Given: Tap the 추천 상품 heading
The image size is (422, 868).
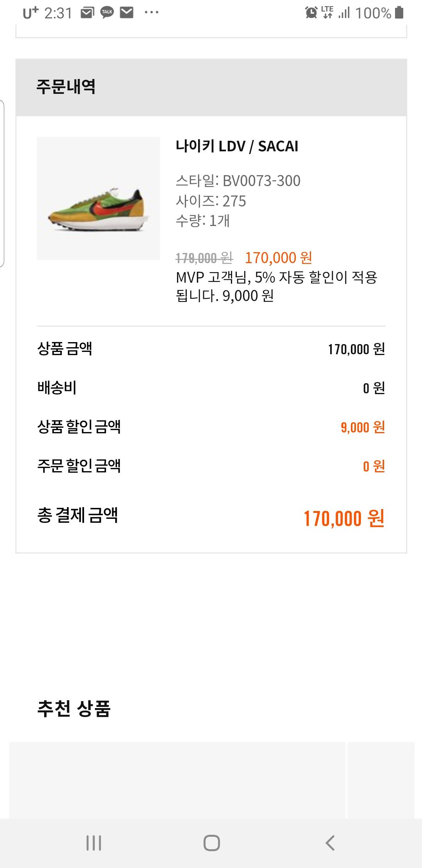Looking at the screenshot, I should point(74,708).
